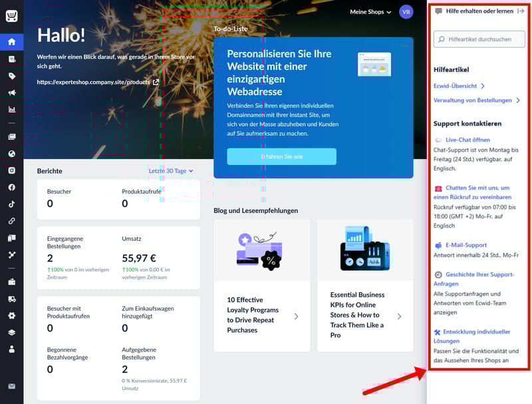Screen dimensions: 532x404
Task: Select the TikTok icon in sidebar
Action: click(x=11, y=204)
